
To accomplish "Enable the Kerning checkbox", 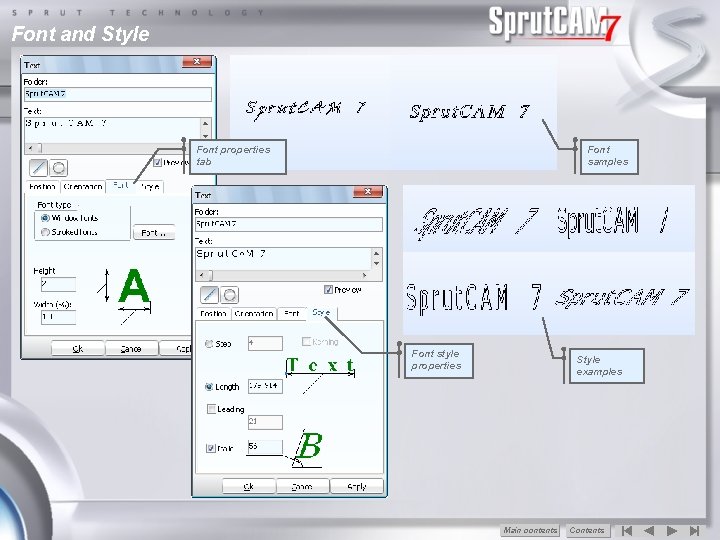I will [x=306, y=342].
